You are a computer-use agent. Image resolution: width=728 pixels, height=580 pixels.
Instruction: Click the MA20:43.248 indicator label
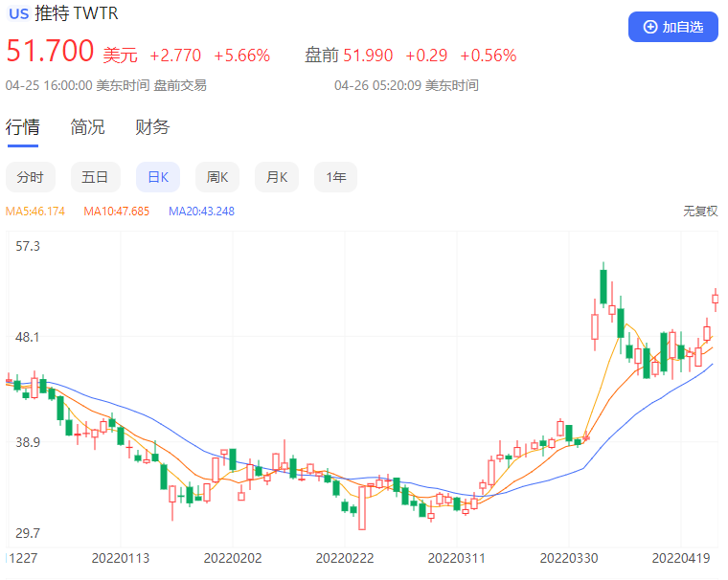(201, 212)
